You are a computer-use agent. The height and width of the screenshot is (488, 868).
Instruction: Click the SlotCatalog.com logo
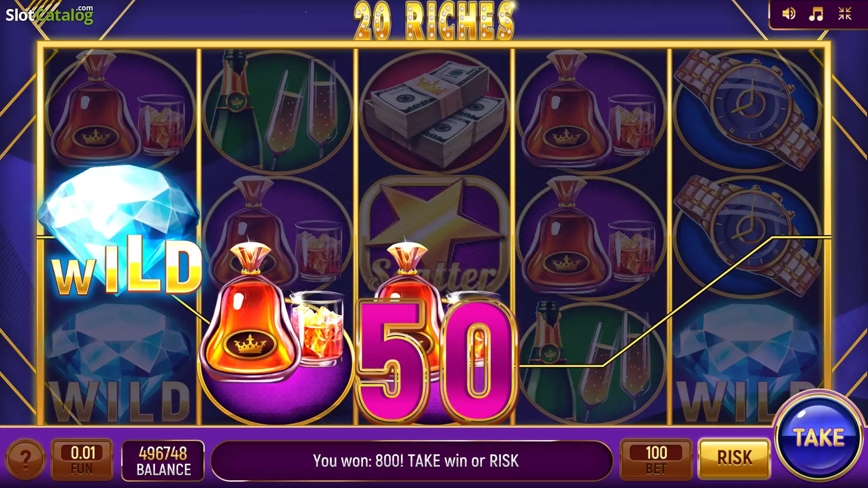49,14
